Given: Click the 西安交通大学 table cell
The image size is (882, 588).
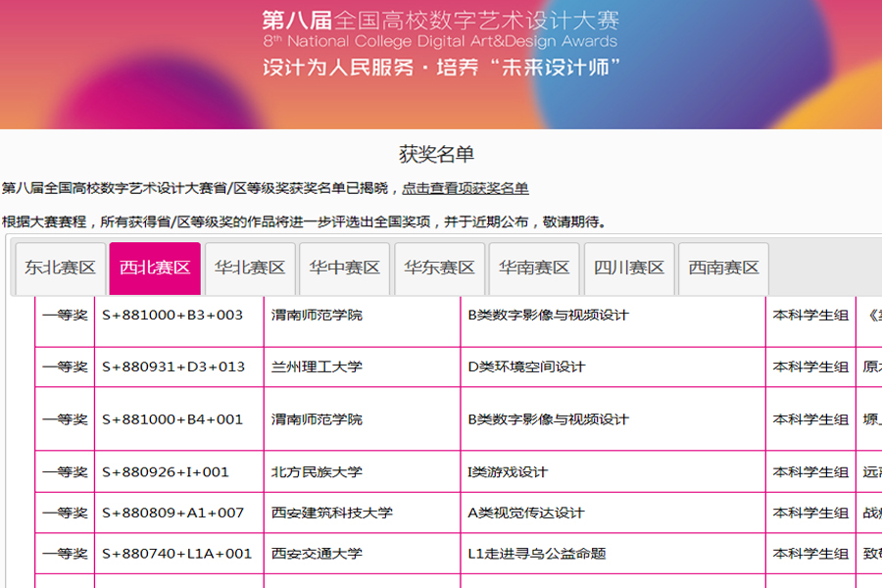Looking at the screenshot, I should pyautogui.click(x=317, y=554).
